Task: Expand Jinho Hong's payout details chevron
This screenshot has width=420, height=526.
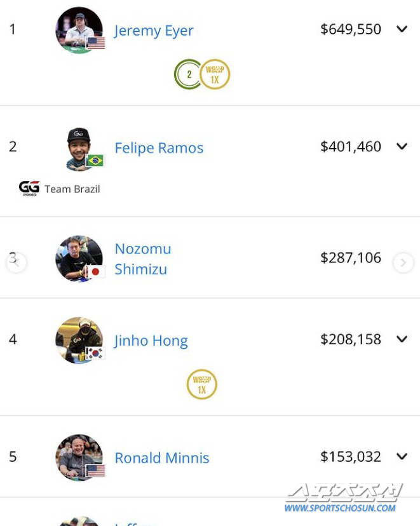Action: pyautogui.click(x=402, y=339)
